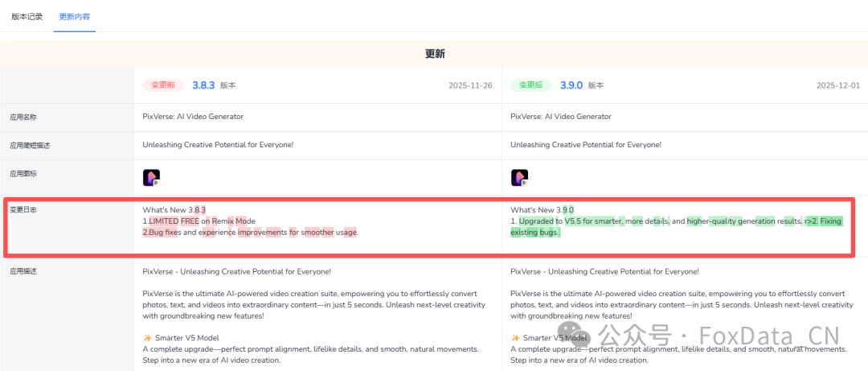This screenshot has width=868, height=371.
Task: Click 'Unleashing Creative Potential' short description in the 变更前 column
Action: 218,145
